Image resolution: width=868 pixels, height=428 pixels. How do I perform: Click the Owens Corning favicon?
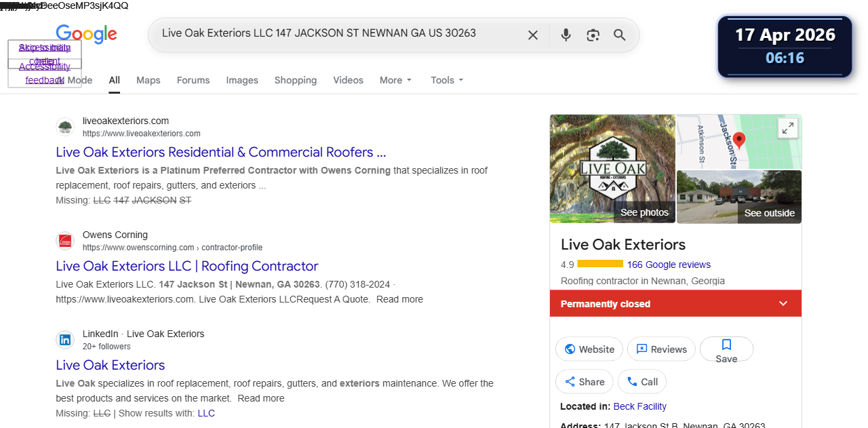tap(65, 241)
